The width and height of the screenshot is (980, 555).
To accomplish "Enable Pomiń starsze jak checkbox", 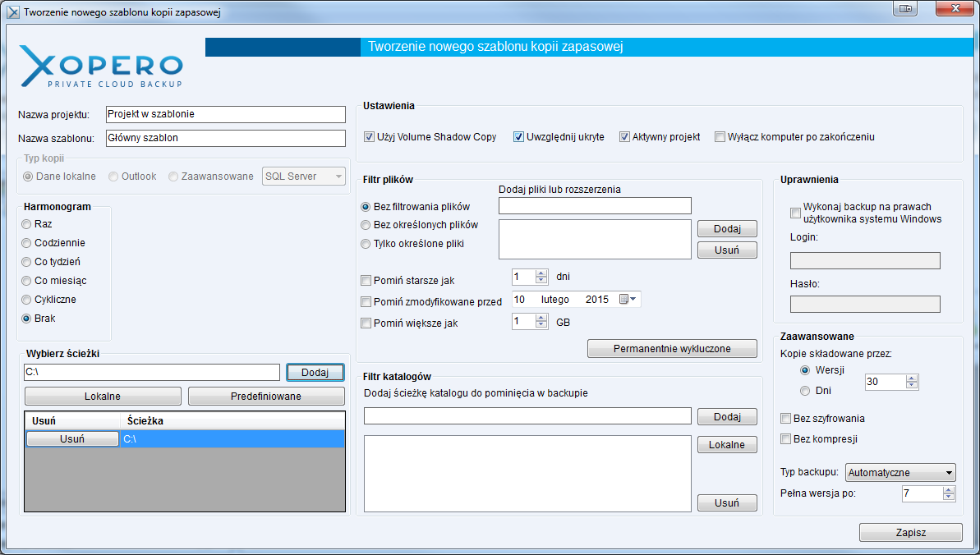I will [366, 281].
